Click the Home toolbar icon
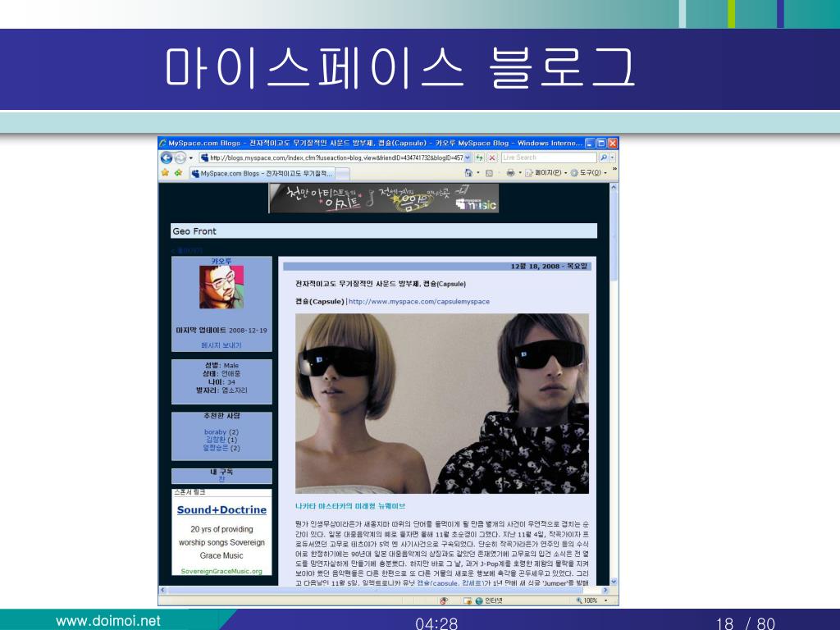This screenshot has width=840, height=630. click(x=468, y=172)
